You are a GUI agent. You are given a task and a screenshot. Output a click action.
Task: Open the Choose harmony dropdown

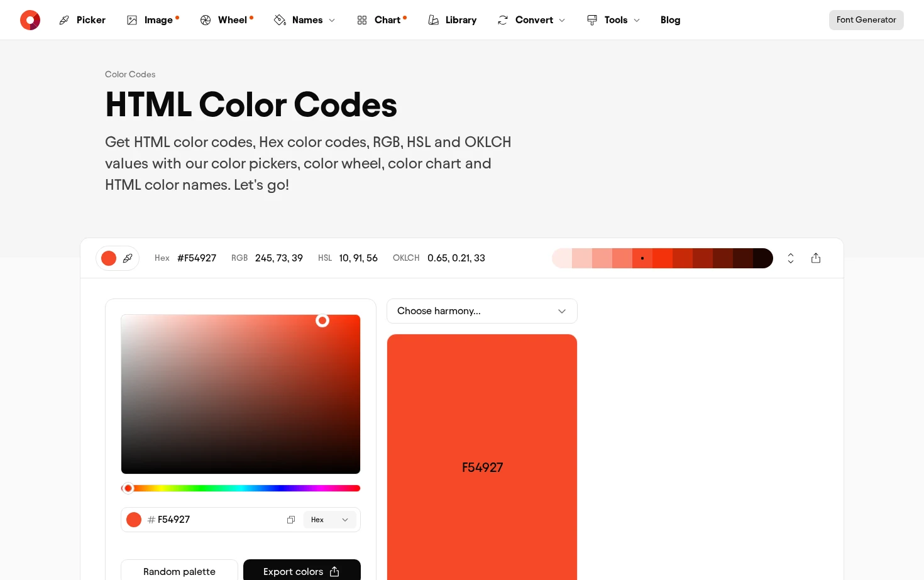tap(482, 311)
